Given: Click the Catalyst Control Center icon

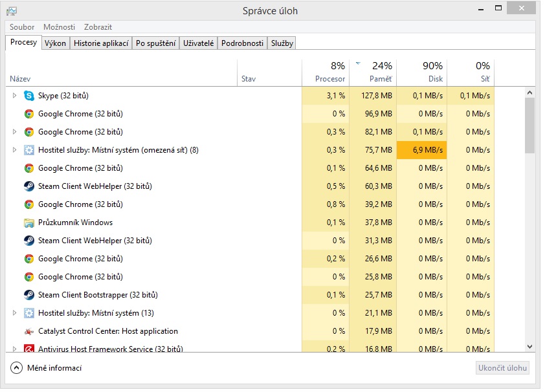Looking at the screenshot, I should pos(29,332).
